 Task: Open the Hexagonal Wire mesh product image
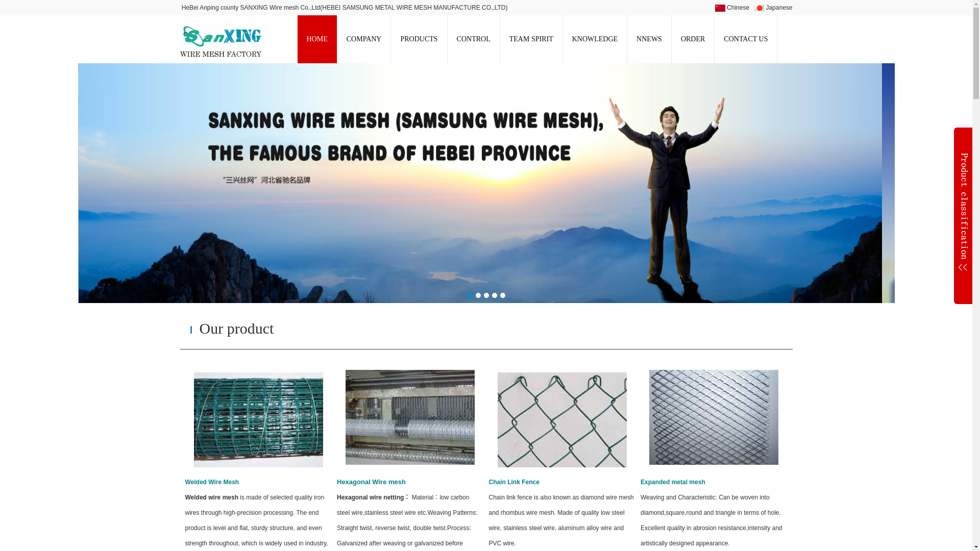[x=410, y=417]
